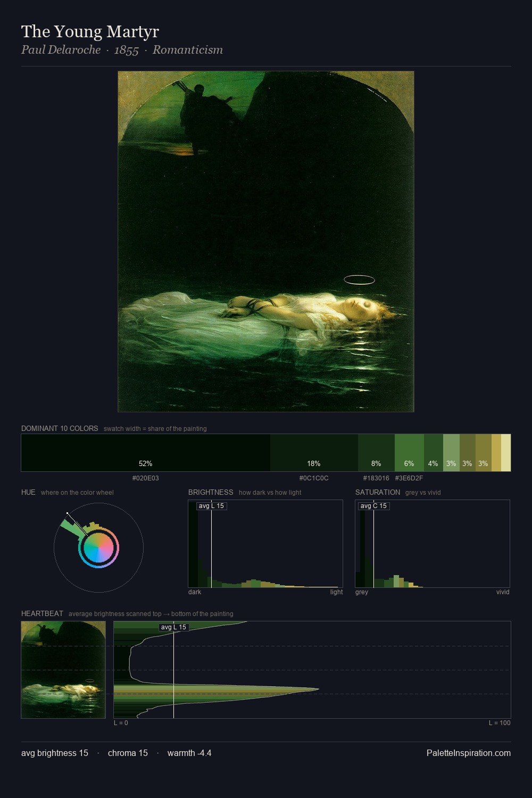Image resolution: width=532 pixels, height=798 pixels.
Task: Click the #020E03 hex code
Action: [146, 478]
